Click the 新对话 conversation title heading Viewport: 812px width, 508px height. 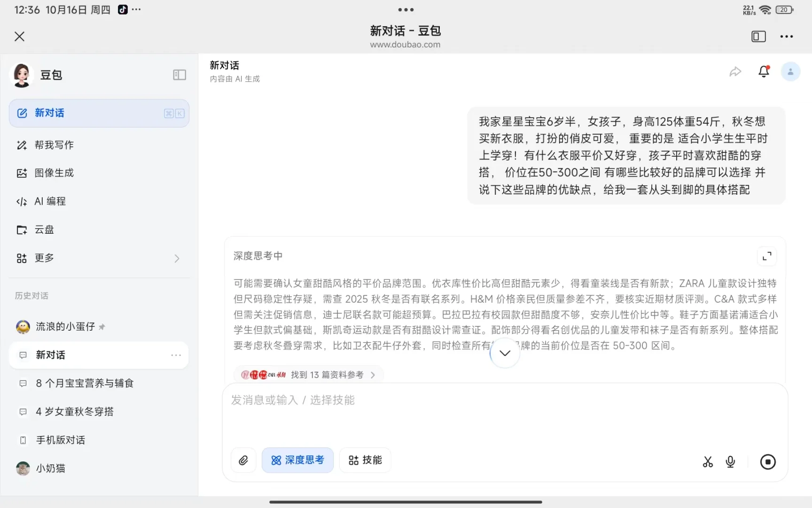tap(224, 65)
